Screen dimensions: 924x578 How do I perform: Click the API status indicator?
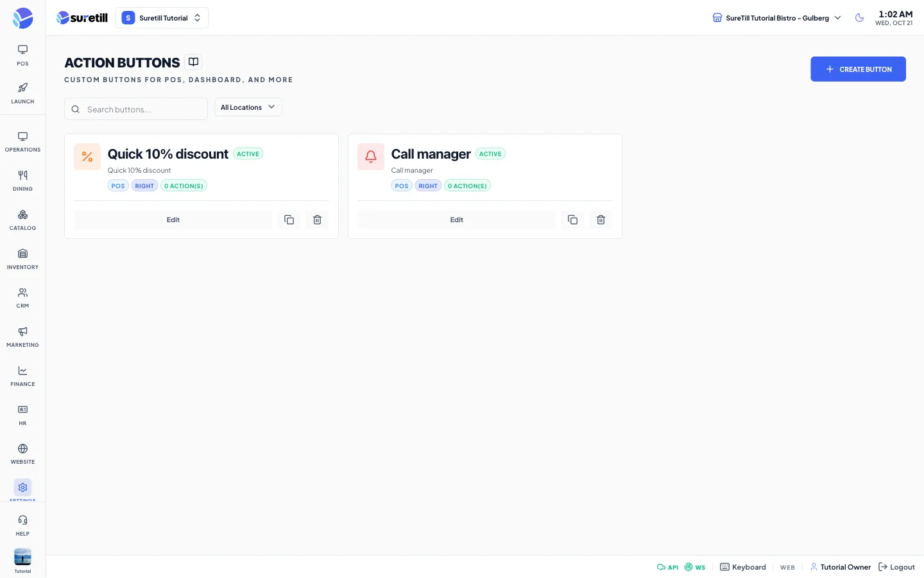click(x=667, y=567)
